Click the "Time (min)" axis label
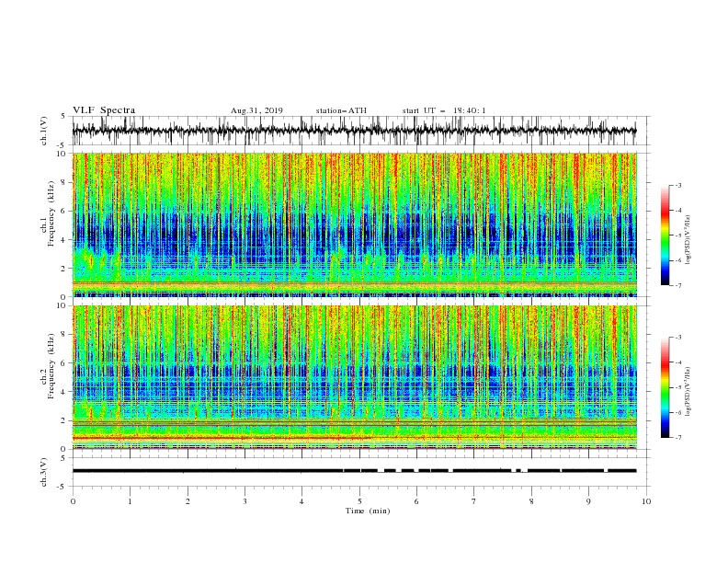This screenshot has height=563, width=728. [x=368, y=511]
